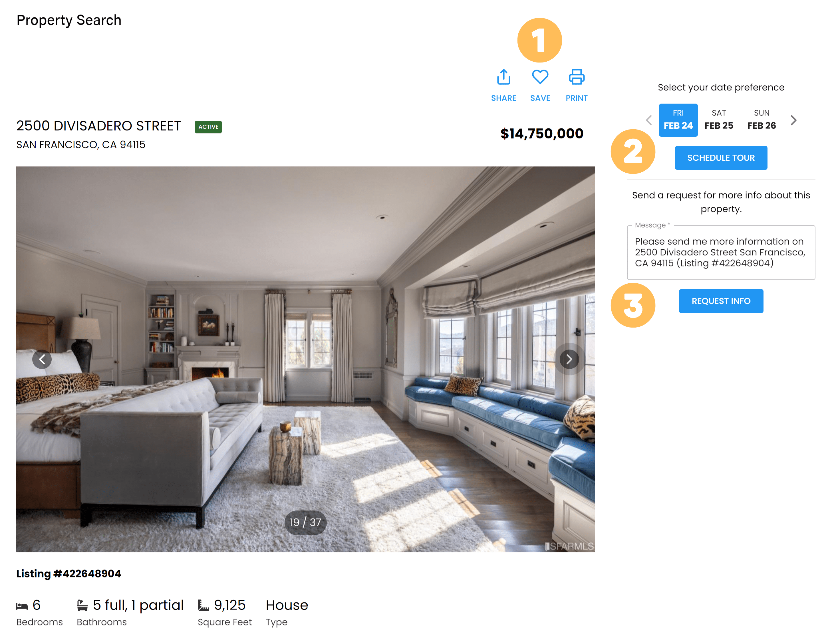Click REQUEST INFO button
Viewport: 836px width, 644px height.
click(720, 301)
